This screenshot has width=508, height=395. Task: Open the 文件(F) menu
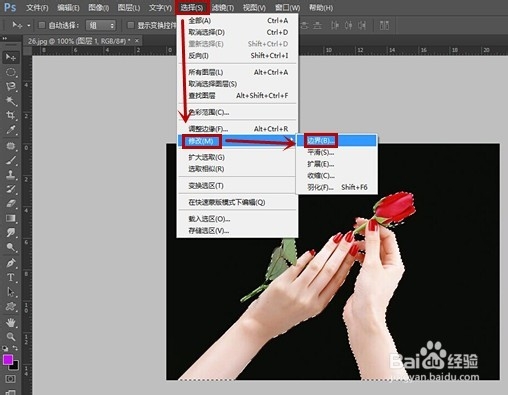(37, 7)
